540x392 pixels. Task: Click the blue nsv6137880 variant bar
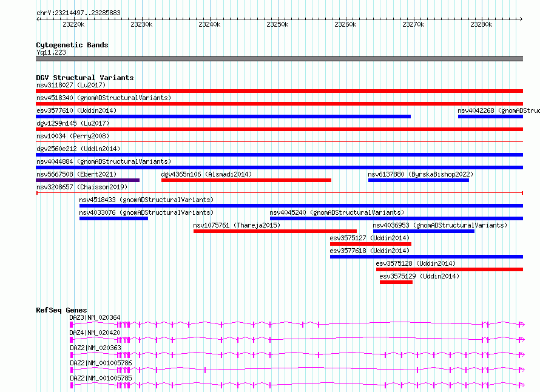pos(419,180)
